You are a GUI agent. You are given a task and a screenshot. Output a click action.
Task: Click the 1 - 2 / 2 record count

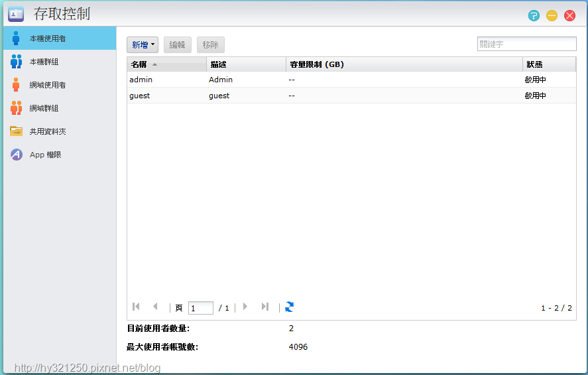pos(556,308)
